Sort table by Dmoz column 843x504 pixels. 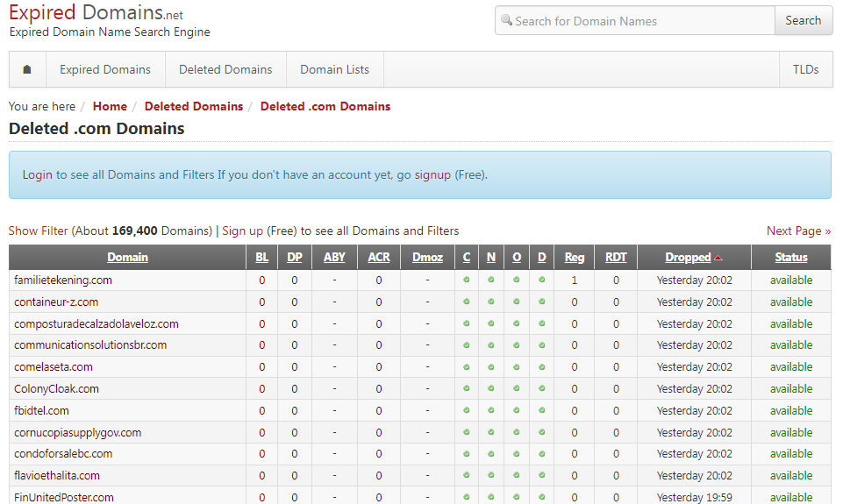pos(427,258)
